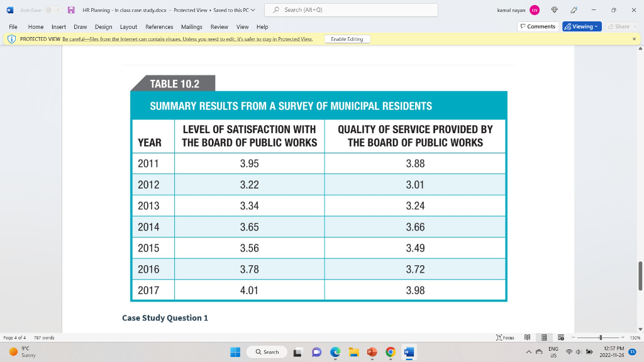The height and width of the screenshot is (362, 644).
Task: Open the Windows Start menu
Action: point(235,352)
